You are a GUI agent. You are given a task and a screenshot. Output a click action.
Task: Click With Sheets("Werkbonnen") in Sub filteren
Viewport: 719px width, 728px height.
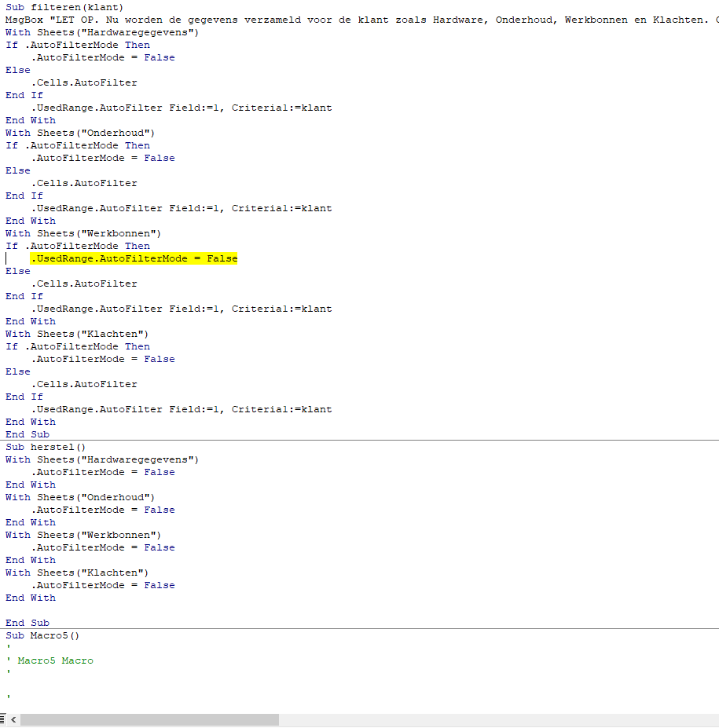coord(83,233)
